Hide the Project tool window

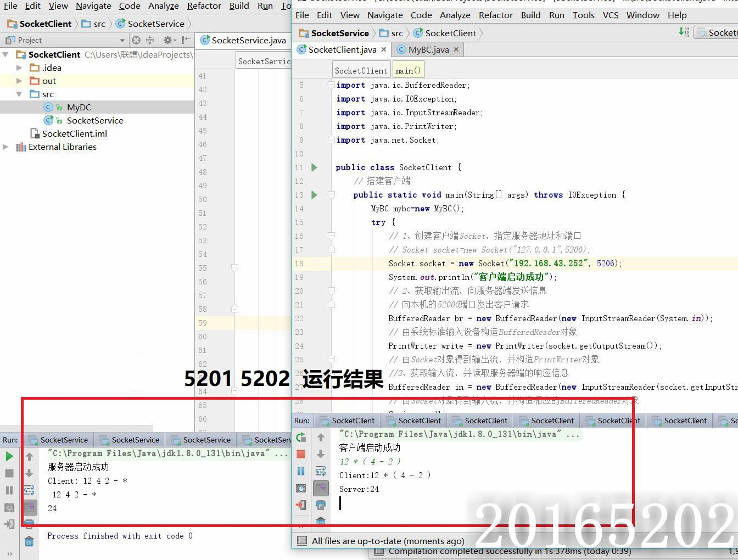coord(186,40)
